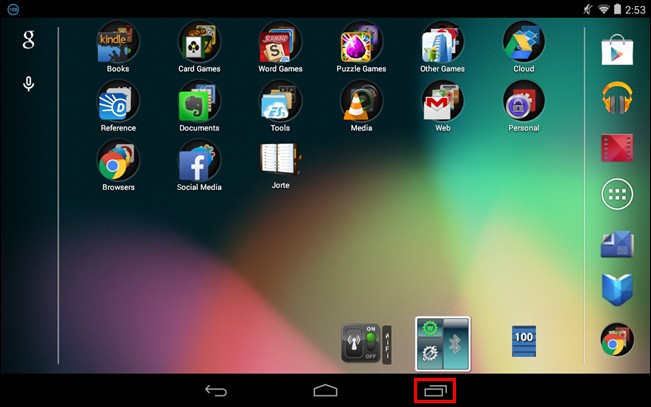
Task: Open the Recent Apps button
Action: click(435, 390)
